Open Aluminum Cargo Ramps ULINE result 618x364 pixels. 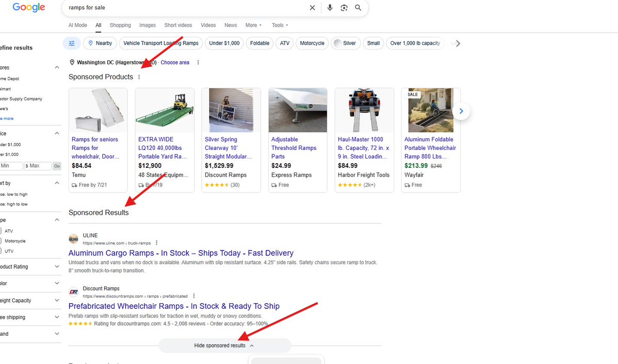(181, 253)
